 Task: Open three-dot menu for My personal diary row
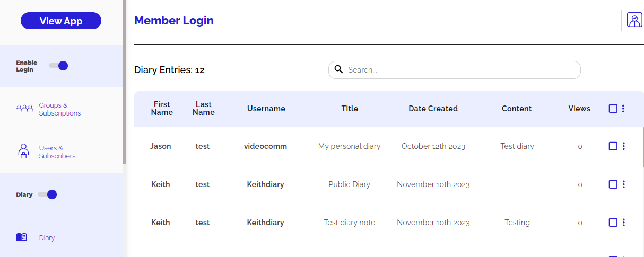[623, 146]
